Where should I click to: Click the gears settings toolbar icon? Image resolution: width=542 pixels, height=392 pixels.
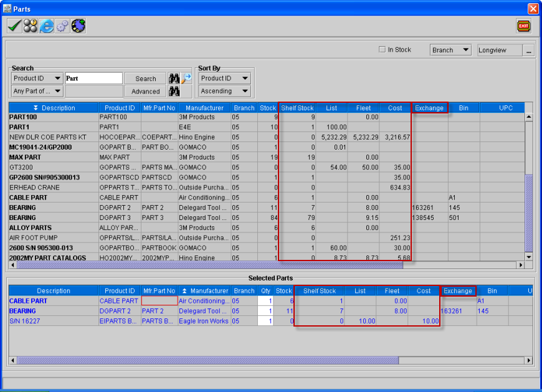[x=62, y=26]
